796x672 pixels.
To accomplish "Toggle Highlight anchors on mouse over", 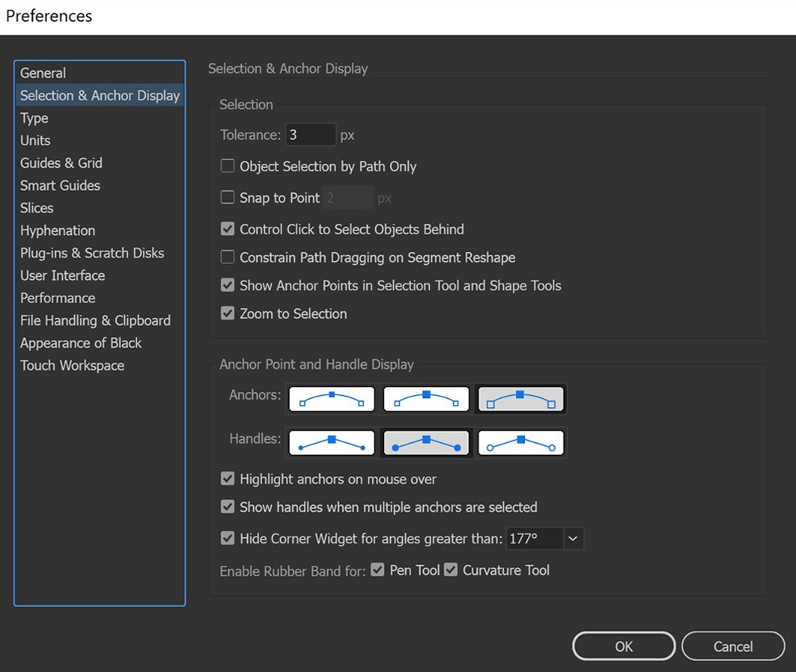I will pyautogui.click(x=228, y=479).
